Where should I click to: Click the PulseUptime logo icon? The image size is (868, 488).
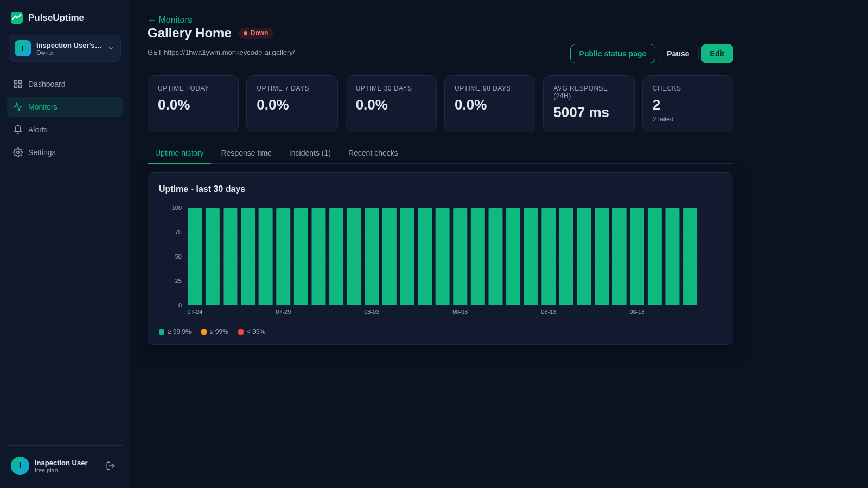click(x=17, y=18)
